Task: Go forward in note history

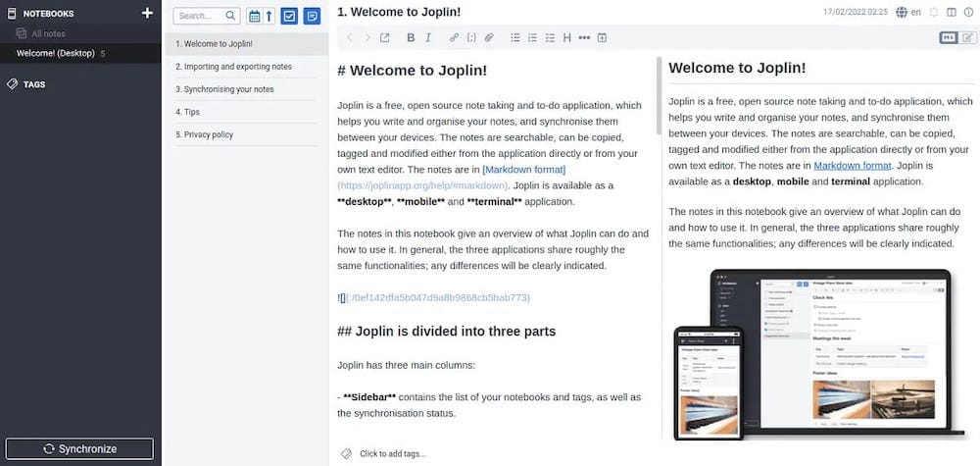Action: click(367, 37)
